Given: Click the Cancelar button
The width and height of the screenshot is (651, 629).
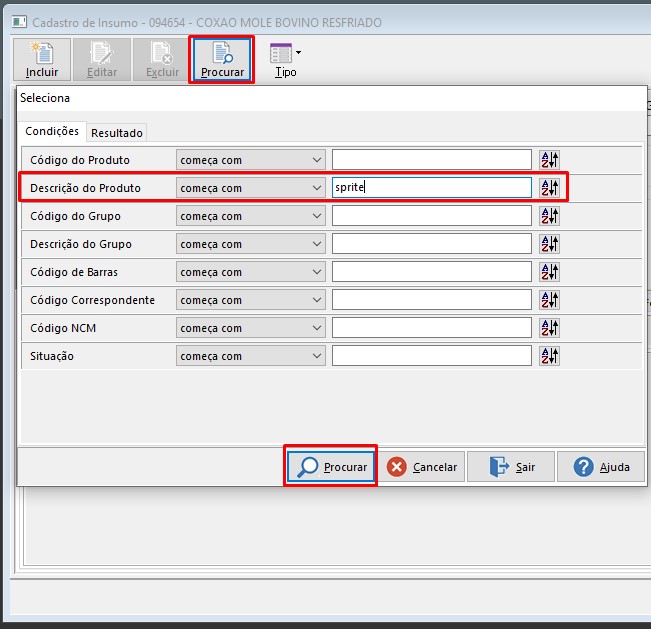Looking at the screenshot, I should [421, 467].
